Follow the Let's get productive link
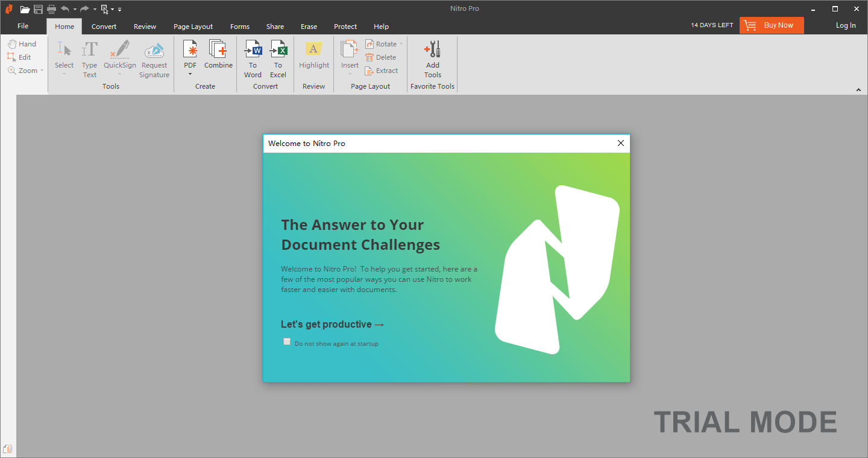The image size is (868, 458). [x=333, y=324]
